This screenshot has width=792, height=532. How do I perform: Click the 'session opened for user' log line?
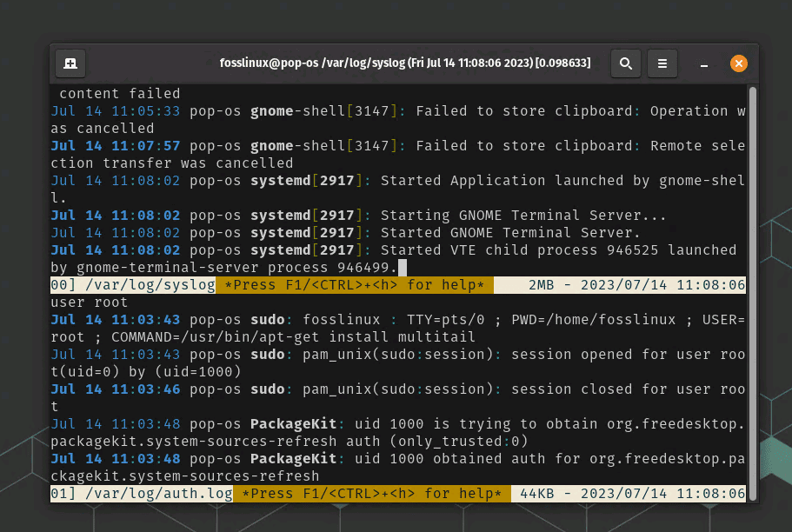coord(398,355)
